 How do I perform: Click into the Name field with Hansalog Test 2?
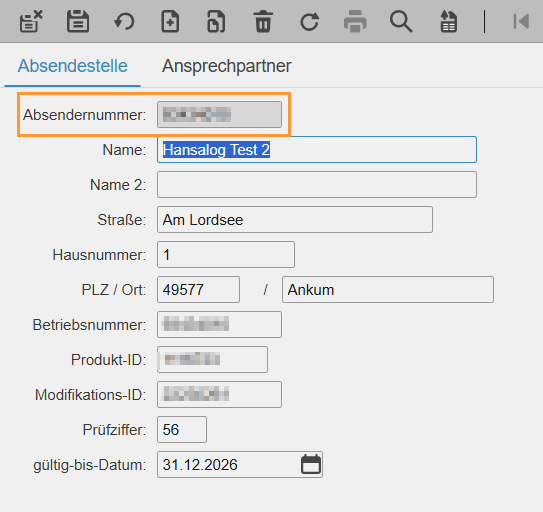317,150
